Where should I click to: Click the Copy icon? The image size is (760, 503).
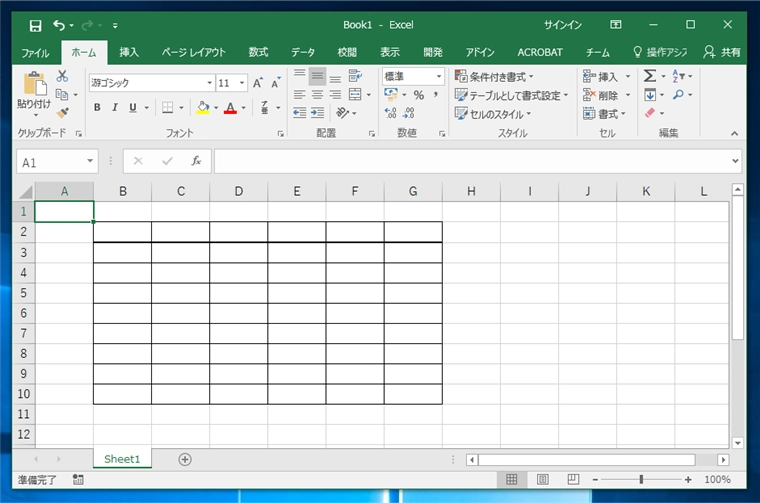pyautogui.click(x=62, y=94)
